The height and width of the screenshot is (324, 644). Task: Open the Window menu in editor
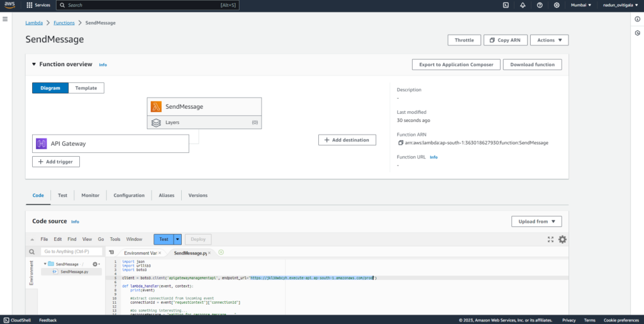click(135, 240)
